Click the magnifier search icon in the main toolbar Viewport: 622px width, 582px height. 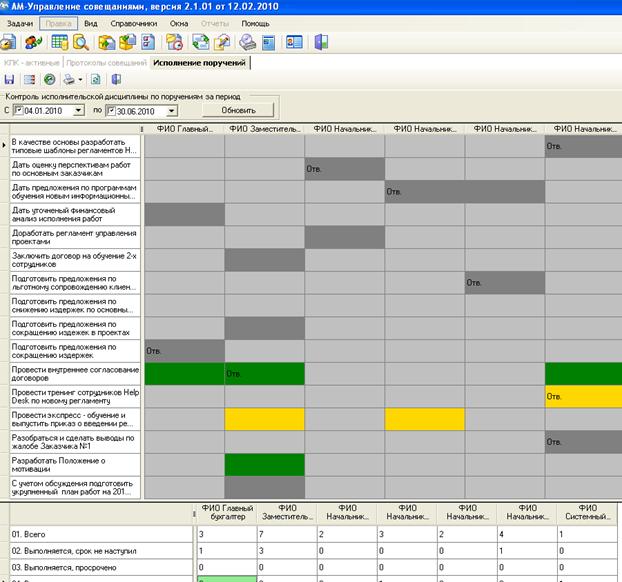click(x=79, y=42)
